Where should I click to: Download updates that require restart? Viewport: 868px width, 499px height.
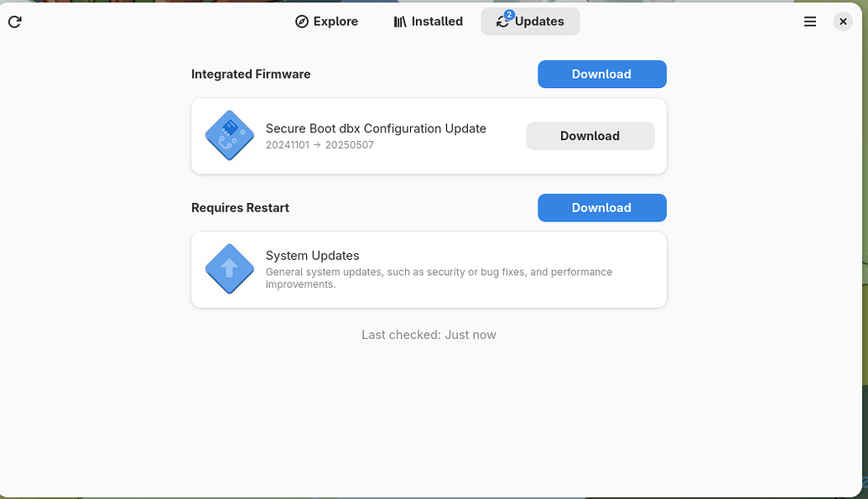pyautogui.click(x=601, y=207)
